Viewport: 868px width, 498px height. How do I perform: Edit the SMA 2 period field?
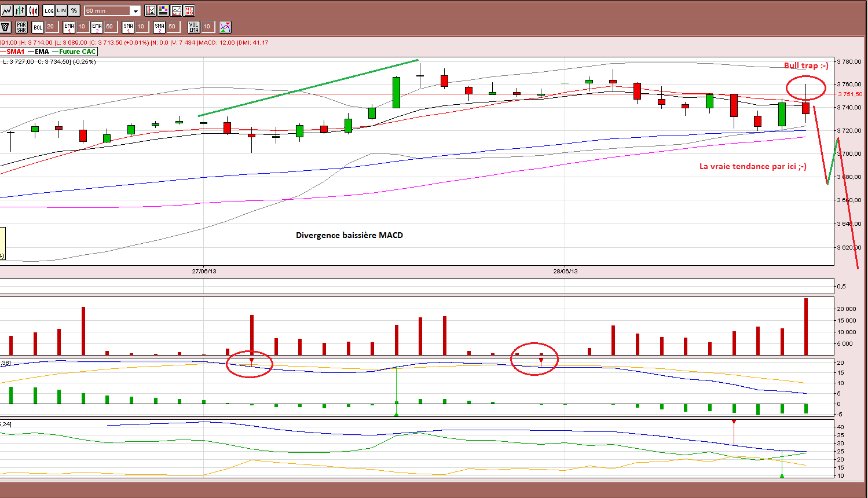[x=173, y=27]
